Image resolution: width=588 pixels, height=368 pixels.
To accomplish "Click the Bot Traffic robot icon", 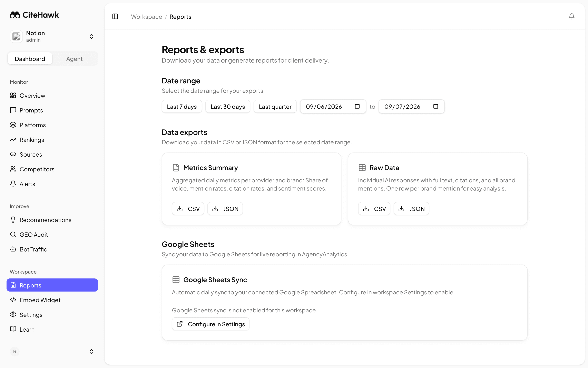I will pyautogui.click(x=13, y=249).
